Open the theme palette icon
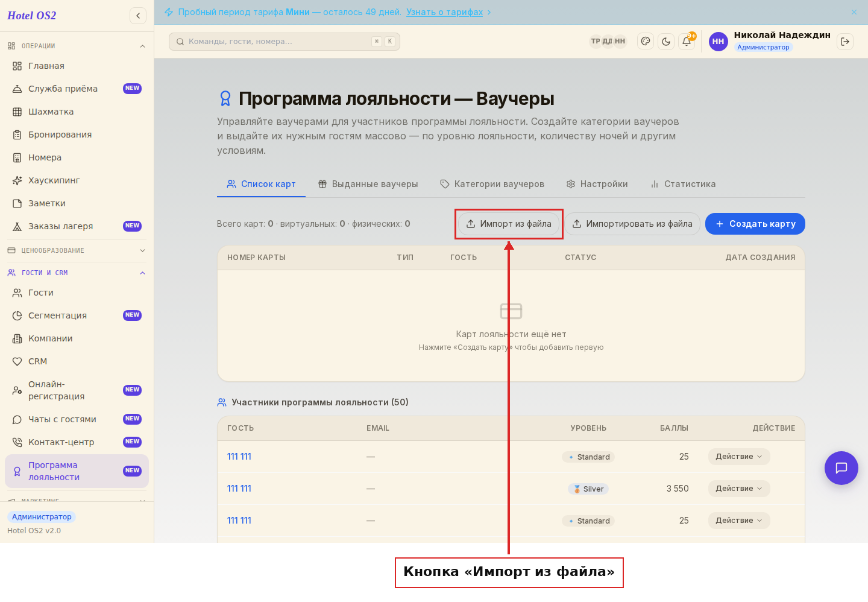This screenshot has height=602, width=868. click(646, 42)
